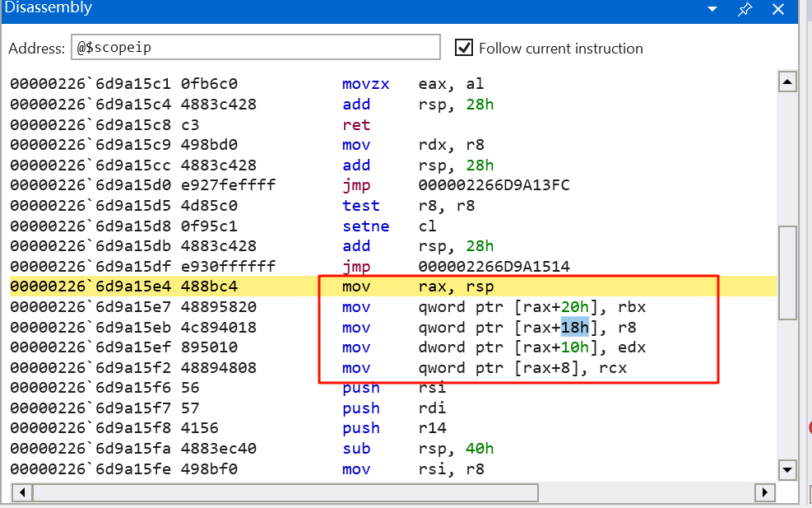Image resolution: width=812 pixels, height=508 pixels.
Task: Click the Address field containing @$scopeip
Action: [256, 48]
